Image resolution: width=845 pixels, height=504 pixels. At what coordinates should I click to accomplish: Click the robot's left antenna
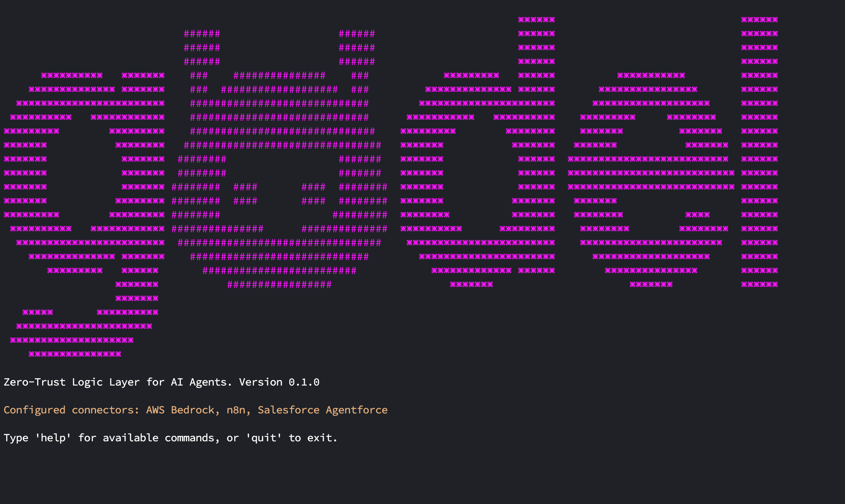pos(202,48)
